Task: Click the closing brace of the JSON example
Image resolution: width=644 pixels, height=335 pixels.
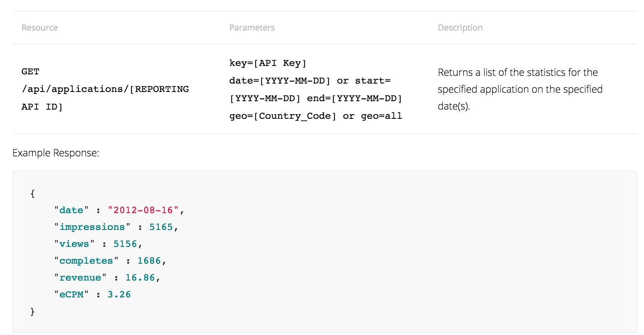Action: (x=33, y=312)
